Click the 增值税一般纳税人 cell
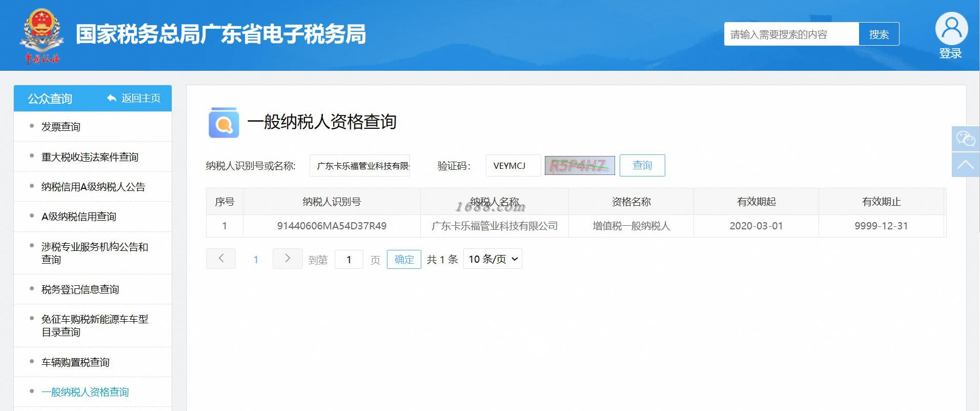 631,226
